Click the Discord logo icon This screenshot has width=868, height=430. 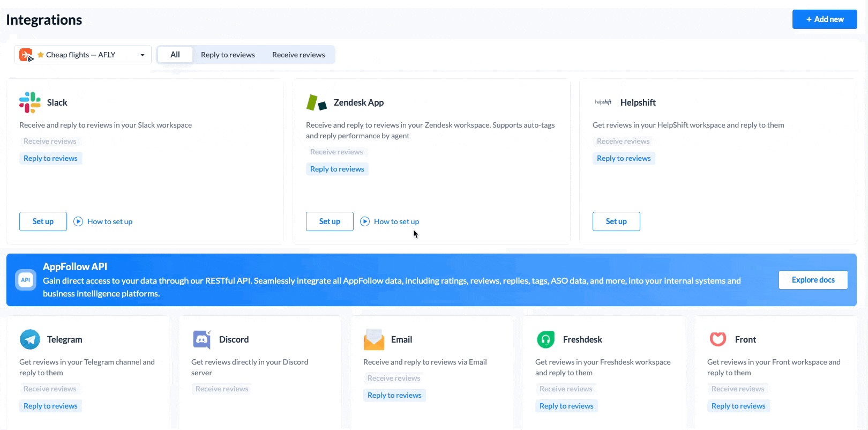pyautogui.click(x=202, y=339)
